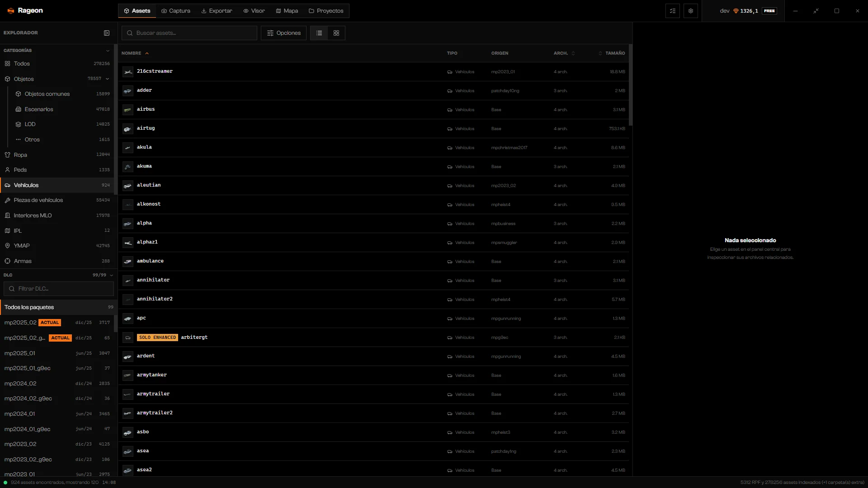Screen dimensions: 868x488
Task: Click the DLC list scrollbar
Action: pyautogui.click(x=116, y=323)
